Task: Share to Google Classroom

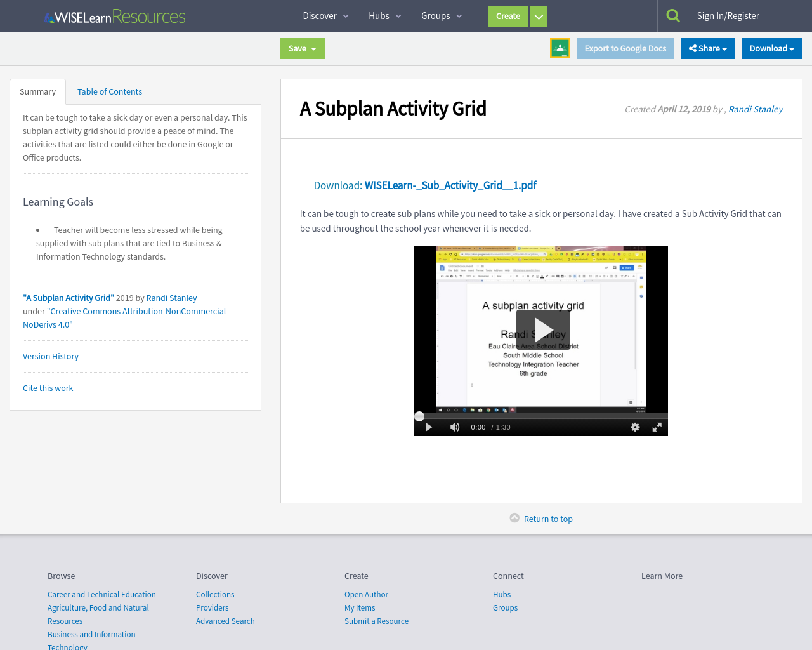Action: coord(560,47)
